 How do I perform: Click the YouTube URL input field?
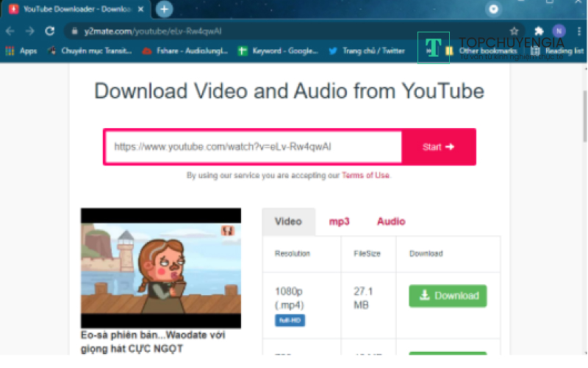[x=253, y=146]
